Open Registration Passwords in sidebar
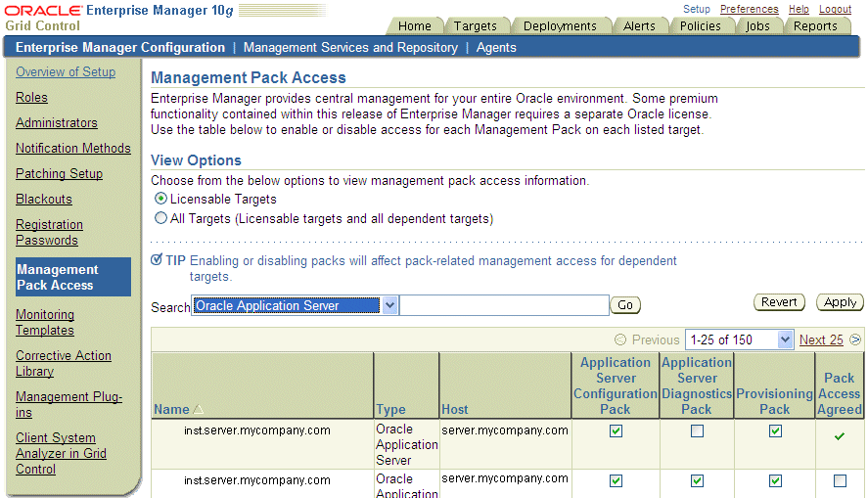Image resolution: width=868 pixels, height=498 pixels. tap(49, 233)
